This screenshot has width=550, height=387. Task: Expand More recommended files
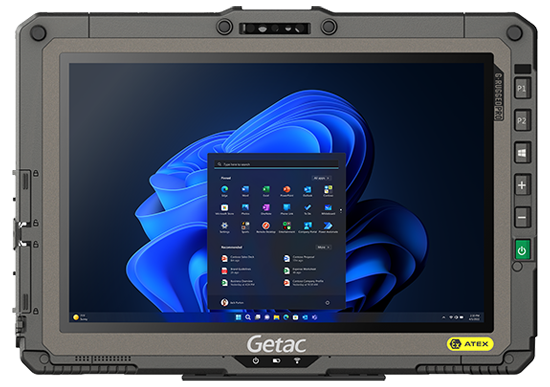click(x=323, y=247)
